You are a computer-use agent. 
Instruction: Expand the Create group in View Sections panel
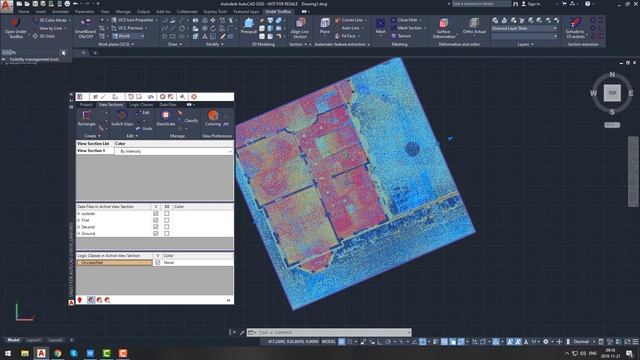tap(92, 136)
